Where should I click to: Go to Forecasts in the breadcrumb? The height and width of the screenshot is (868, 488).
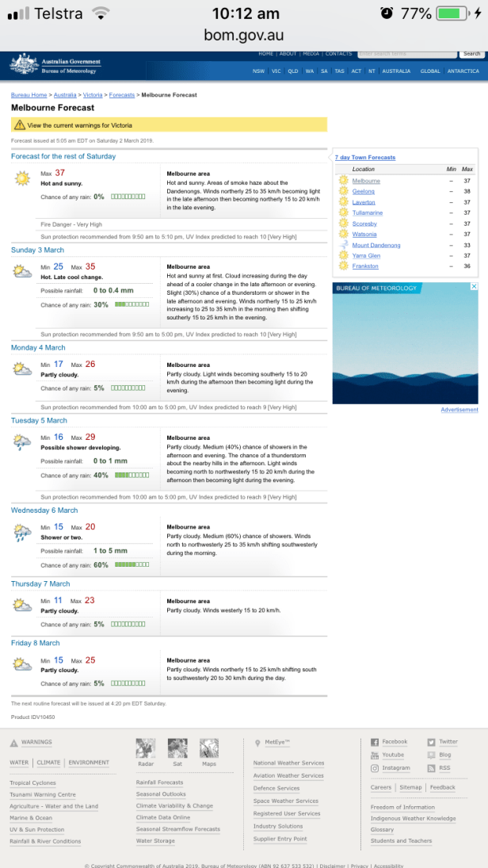pos(122,95)
